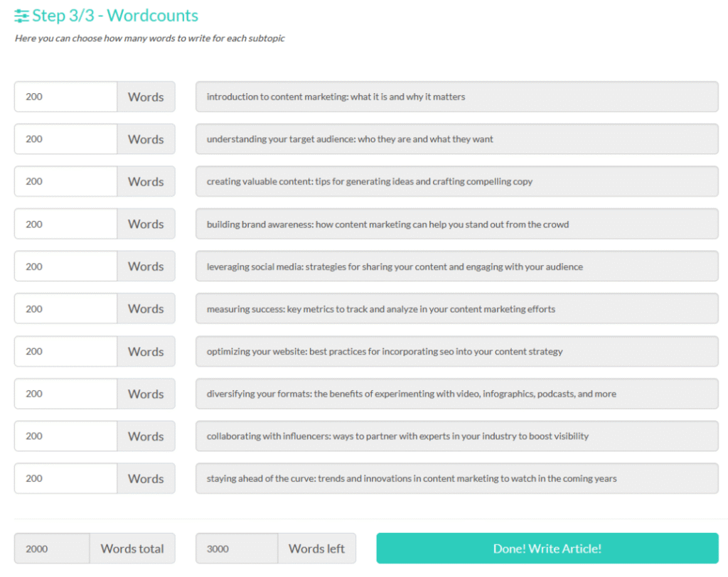Select subtopic 'collaborating with influencers' field
This screenshot has width=728, height=577.
(457, 436)
